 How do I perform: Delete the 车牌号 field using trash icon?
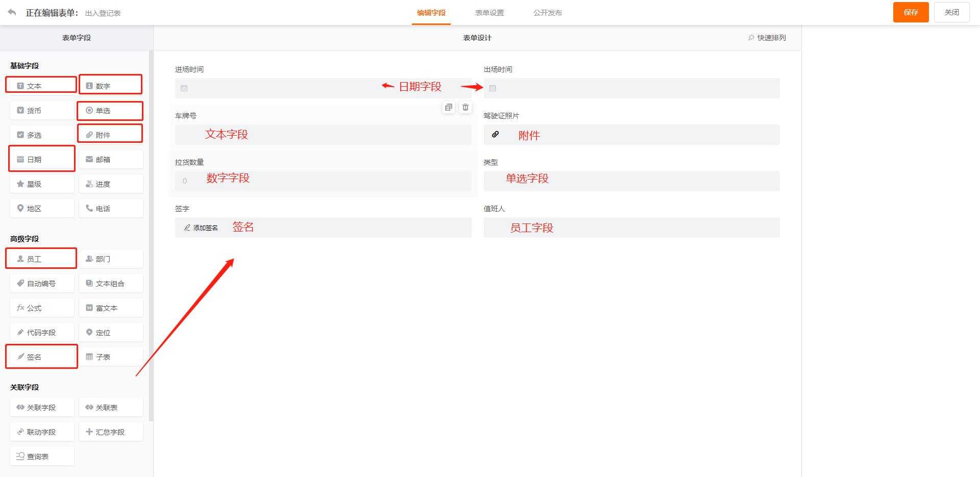(x=465, y=108)
